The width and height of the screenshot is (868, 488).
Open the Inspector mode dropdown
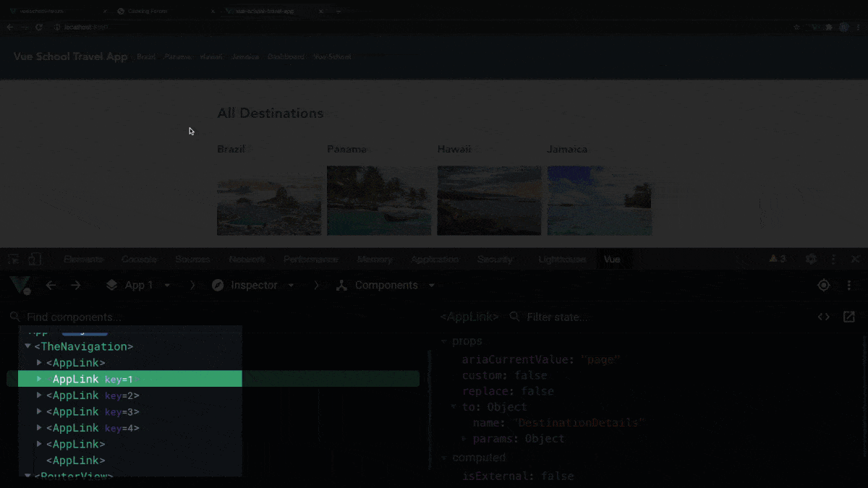pyautogui.click(x=257, y=285)
